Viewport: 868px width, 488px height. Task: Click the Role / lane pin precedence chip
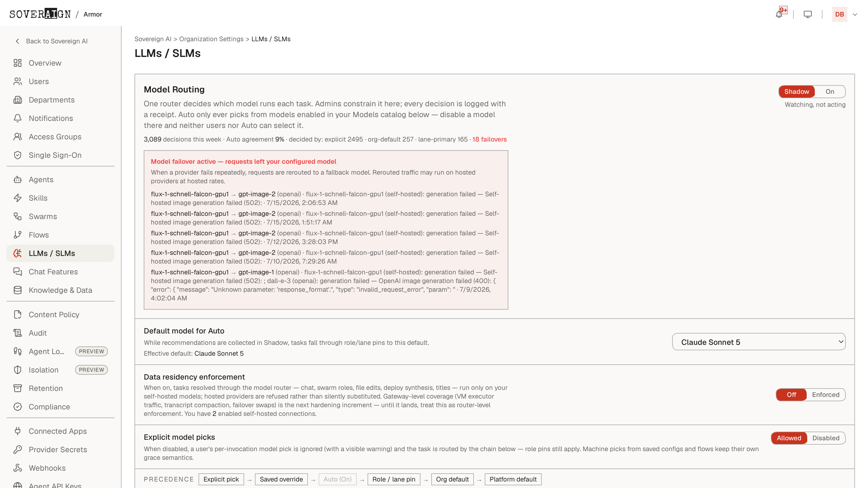pos(394,479)
